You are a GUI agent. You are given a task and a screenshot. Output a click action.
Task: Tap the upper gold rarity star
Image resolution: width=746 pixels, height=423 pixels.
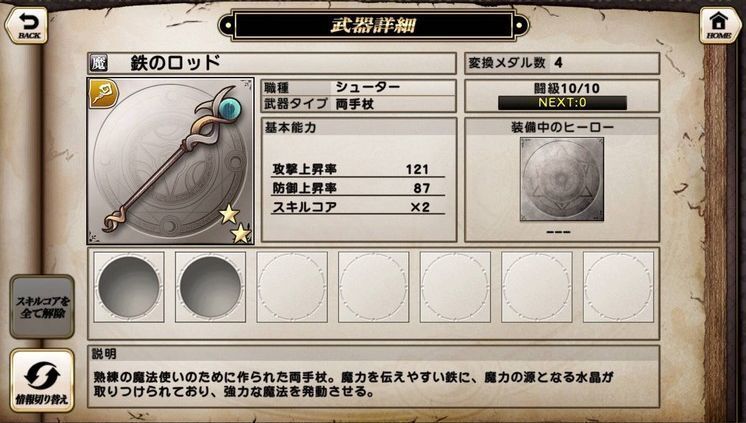point(229,215)
